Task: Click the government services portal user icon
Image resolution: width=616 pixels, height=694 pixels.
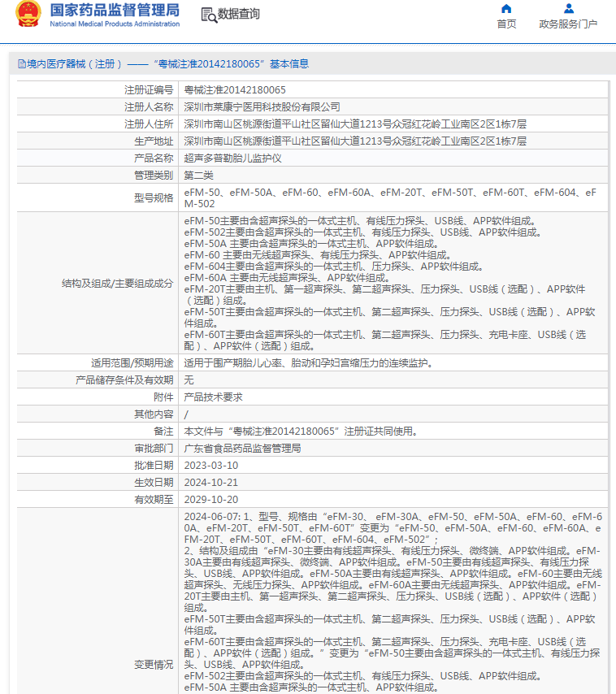Action: point(569,9)
